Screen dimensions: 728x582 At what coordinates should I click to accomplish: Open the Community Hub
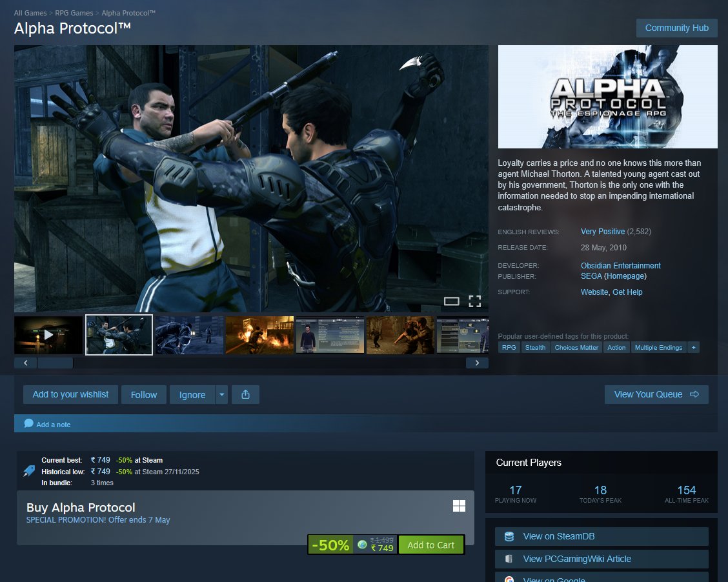coord(676,28)
